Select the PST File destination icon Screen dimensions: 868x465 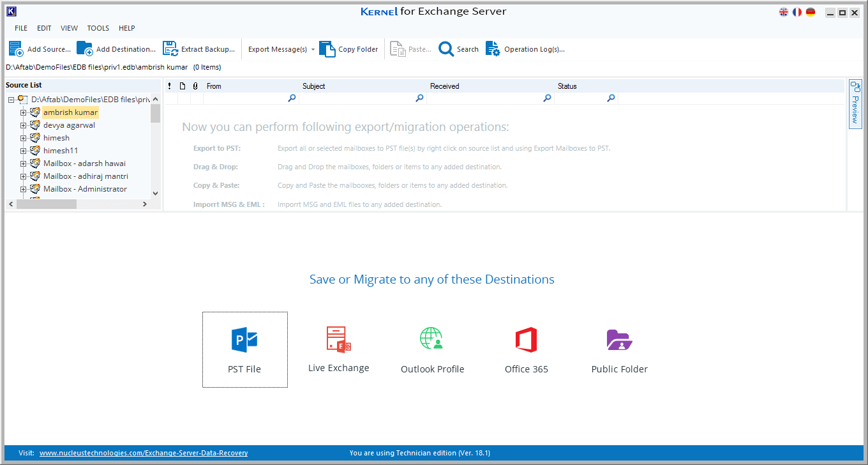pyautogui.click(x=244, y=340)
